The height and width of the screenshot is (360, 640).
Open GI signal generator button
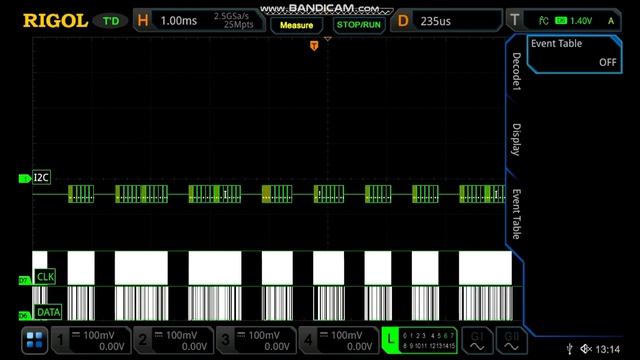(x=477, y=341)
